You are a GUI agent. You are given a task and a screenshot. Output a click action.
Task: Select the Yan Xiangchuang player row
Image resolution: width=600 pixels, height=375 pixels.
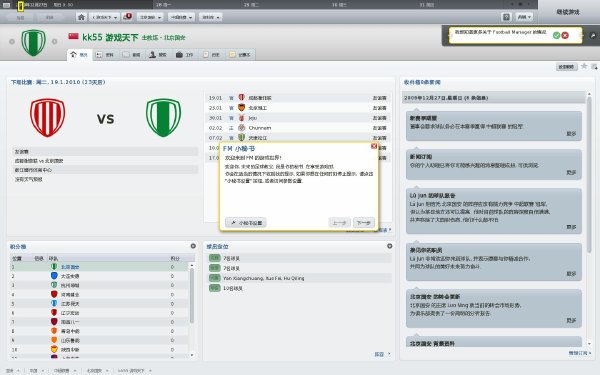pyautogui.click(x=299, y=278)
